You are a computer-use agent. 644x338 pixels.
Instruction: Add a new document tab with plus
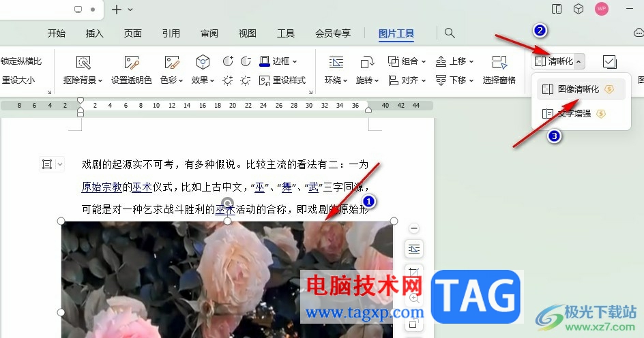click(117, 10)
